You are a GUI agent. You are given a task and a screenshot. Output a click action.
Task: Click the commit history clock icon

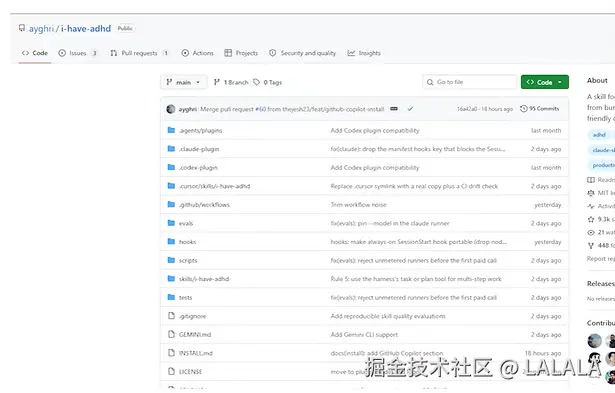[524, 109]
